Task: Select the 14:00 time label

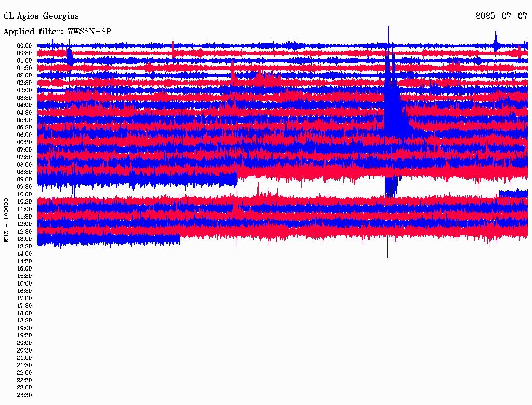Action: pos(24,254)
